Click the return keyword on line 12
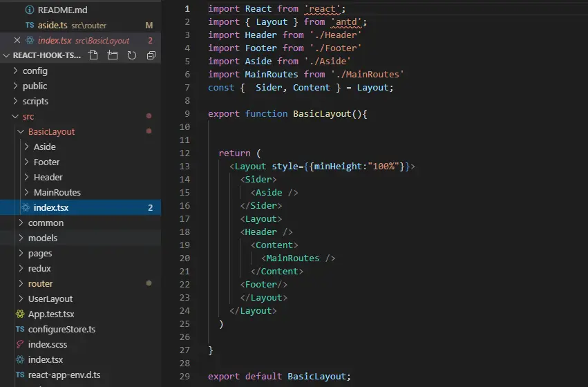Image resolution: width=588 pixels, height=387 pixels. (x=234, y=153)
